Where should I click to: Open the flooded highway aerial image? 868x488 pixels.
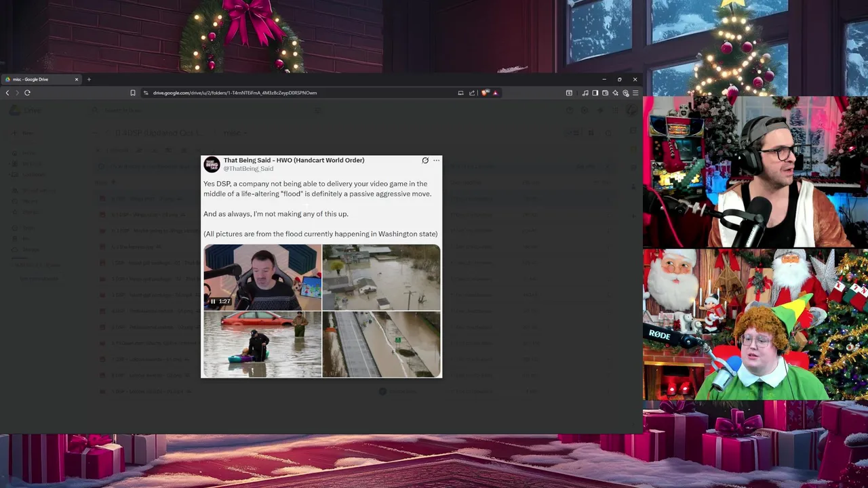(x=381, y=344)
